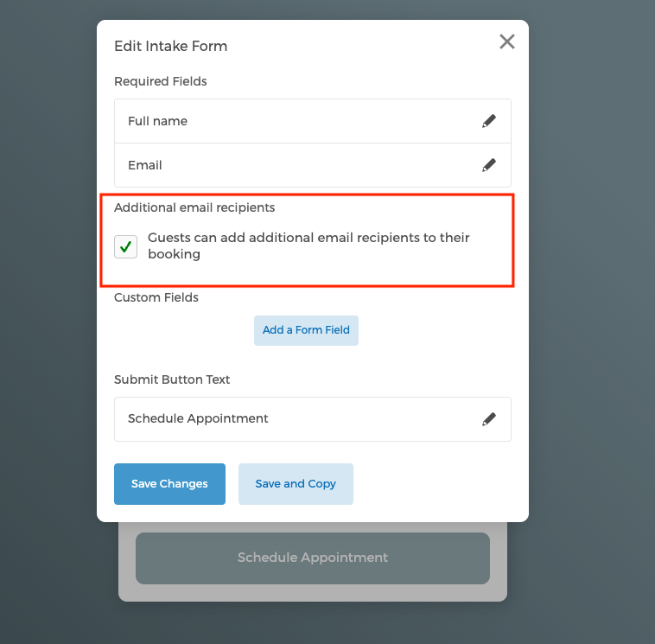Click the Required Fields heading

tap(161, 81)
